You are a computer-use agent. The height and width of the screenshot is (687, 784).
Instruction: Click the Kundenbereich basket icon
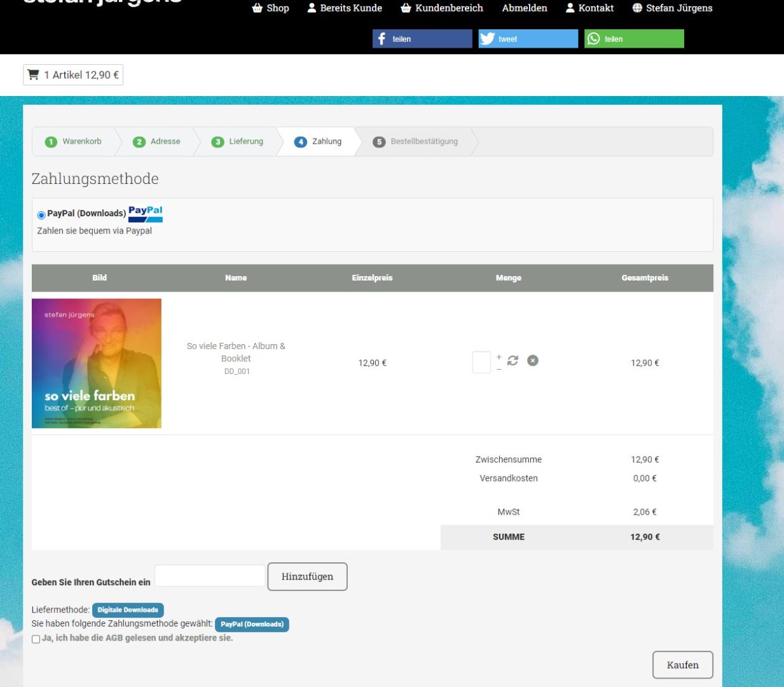pos(406,8)
